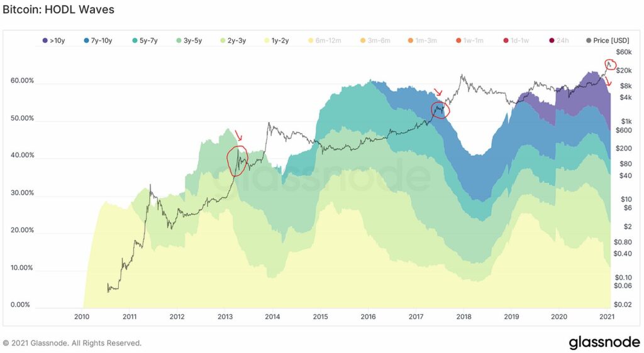Toggle the >10y legend series
Screen dimensions: 644x353
[54, 41]
